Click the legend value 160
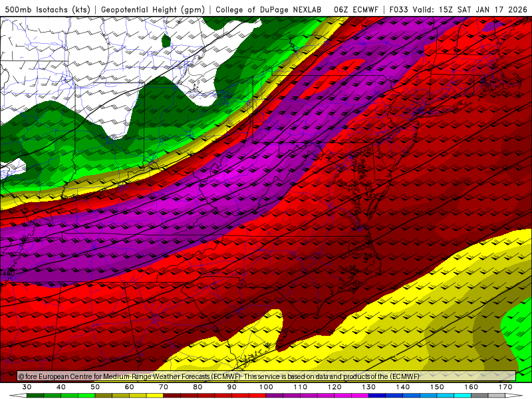This screenshot has width=532, height=399. [471, 387]
